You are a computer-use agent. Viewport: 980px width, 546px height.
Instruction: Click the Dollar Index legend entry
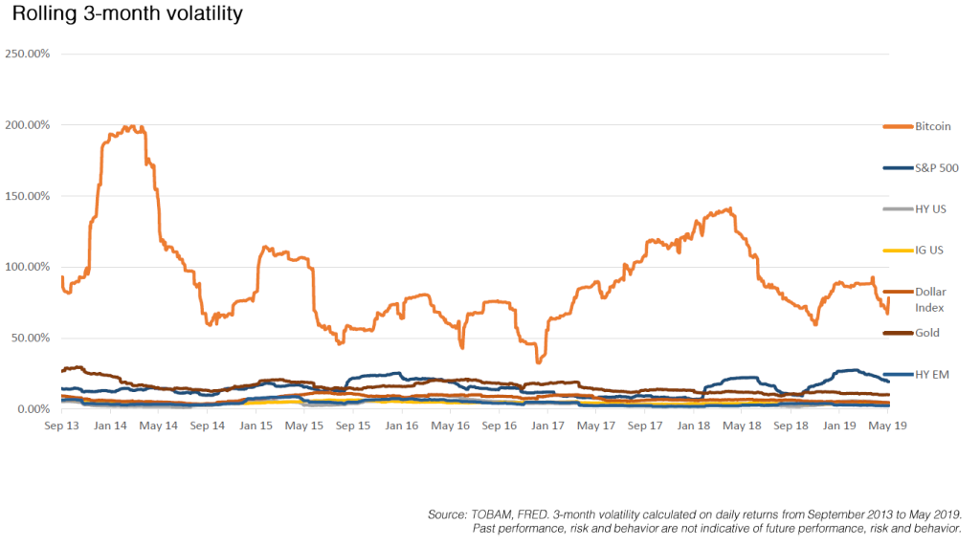pyautogui.click(x=914, y=300)
